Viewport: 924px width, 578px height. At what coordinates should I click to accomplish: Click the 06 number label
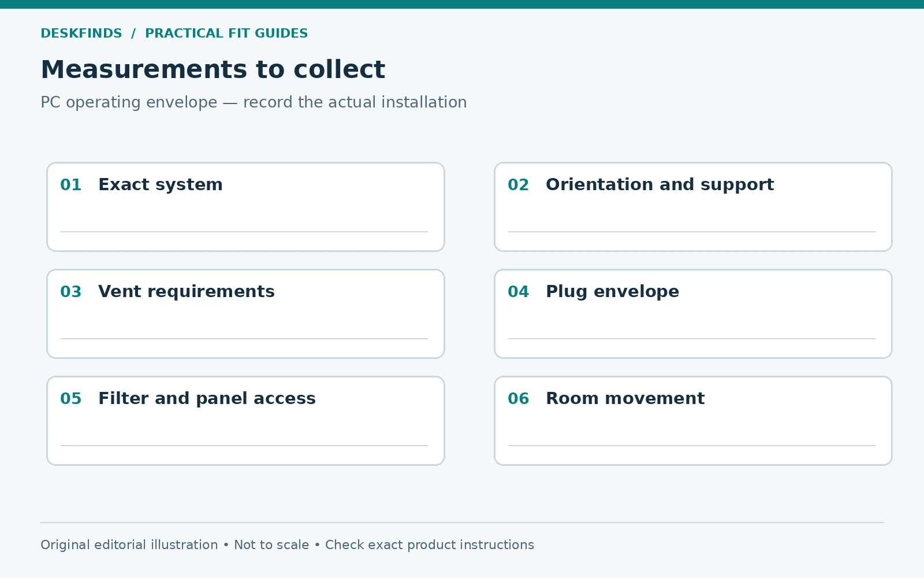519,399
